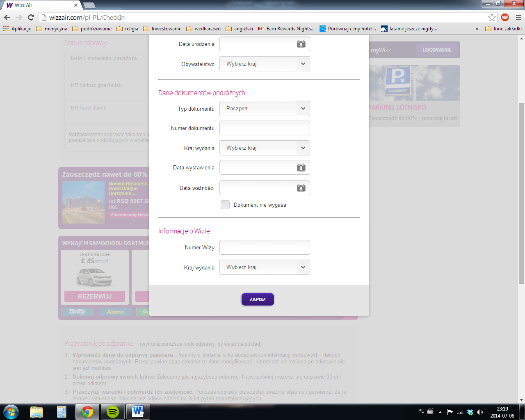Screen dimensions: 525x420
Task: Open calendar for Data urodzenia field
Action: [x=301, y=44]
